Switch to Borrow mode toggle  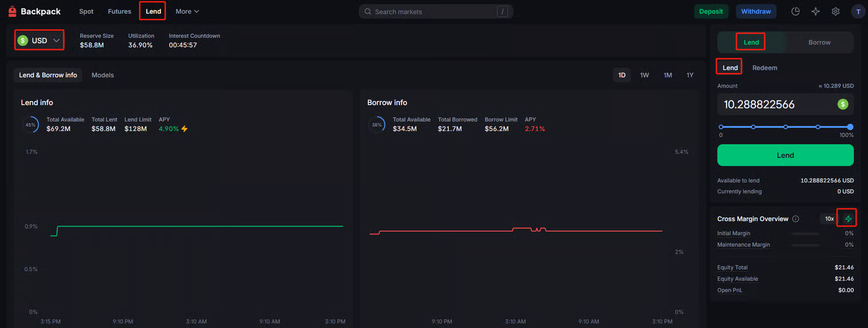coord(819,42)
